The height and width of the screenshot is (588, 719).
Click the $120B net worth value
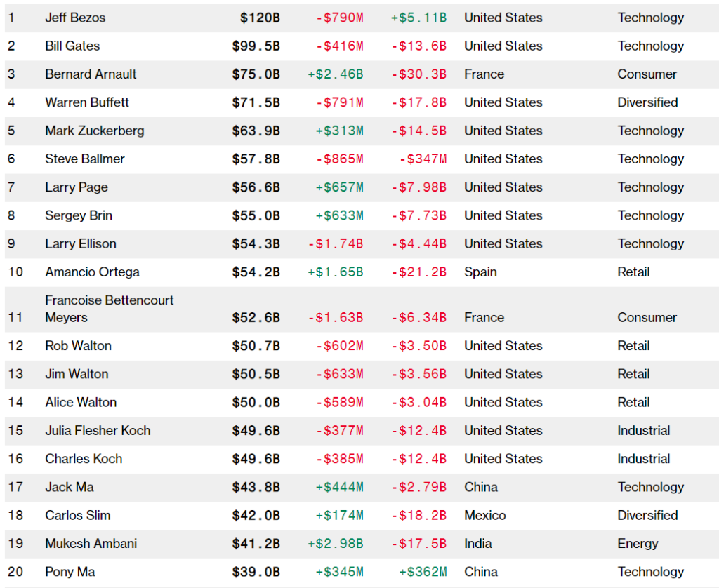pyautogui.click(x=259, y=18)
